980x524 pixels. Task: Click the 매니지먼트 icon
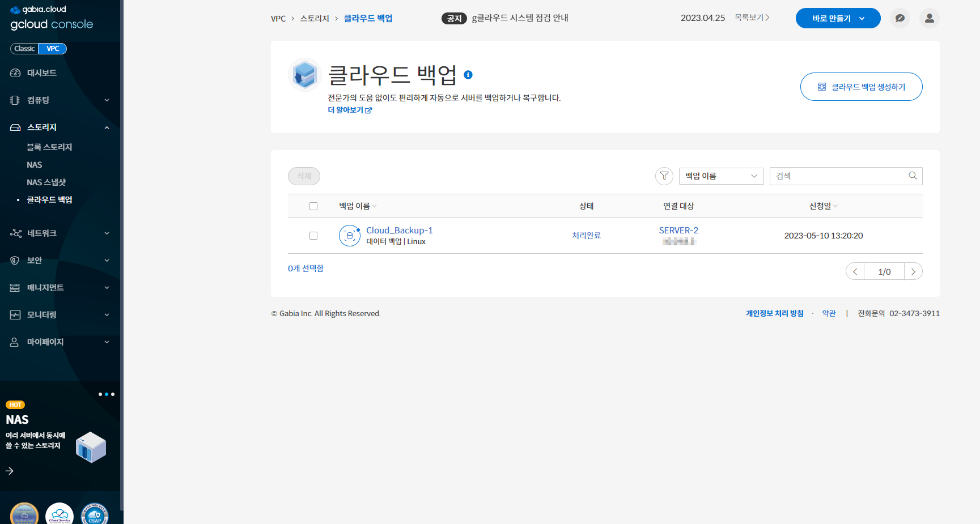(15, 288)
